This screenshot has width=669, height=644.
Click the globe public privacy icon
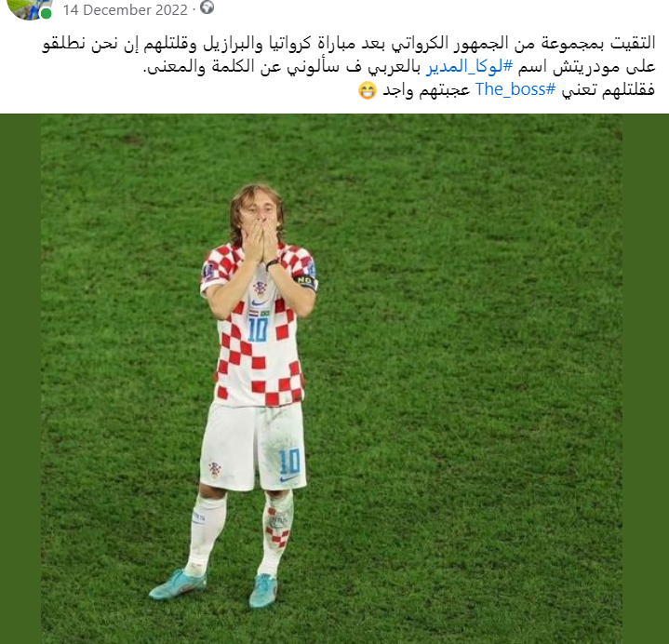[x=207, y=7]
